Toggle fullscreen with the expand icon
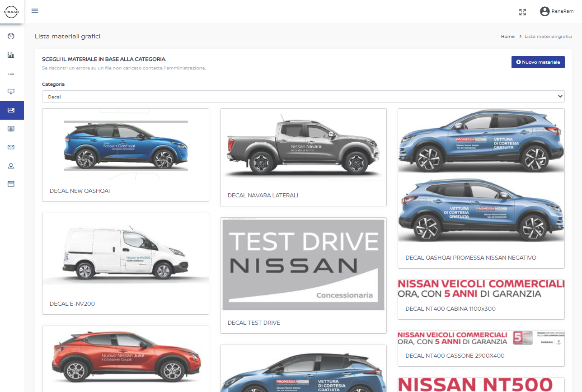The height and width of the screenshot is (392, 582). point(523,12)
